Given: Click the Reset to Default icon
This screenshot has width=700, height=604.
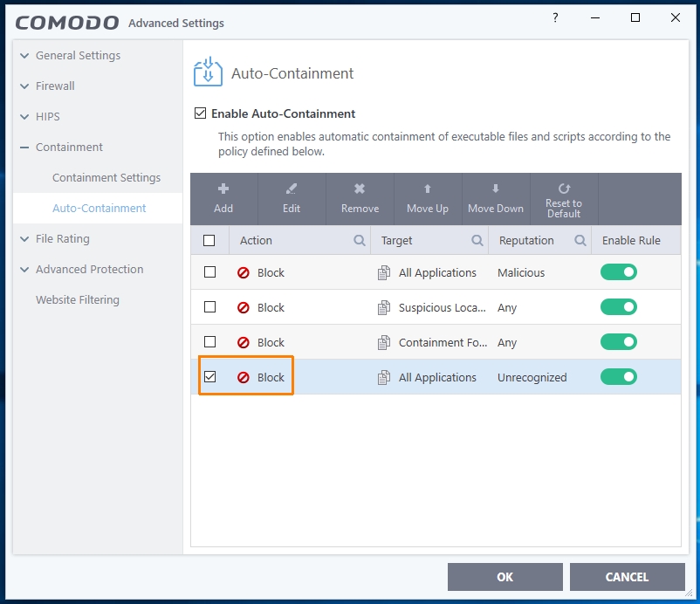Looking at the screenshot, I should coord(564,188).
